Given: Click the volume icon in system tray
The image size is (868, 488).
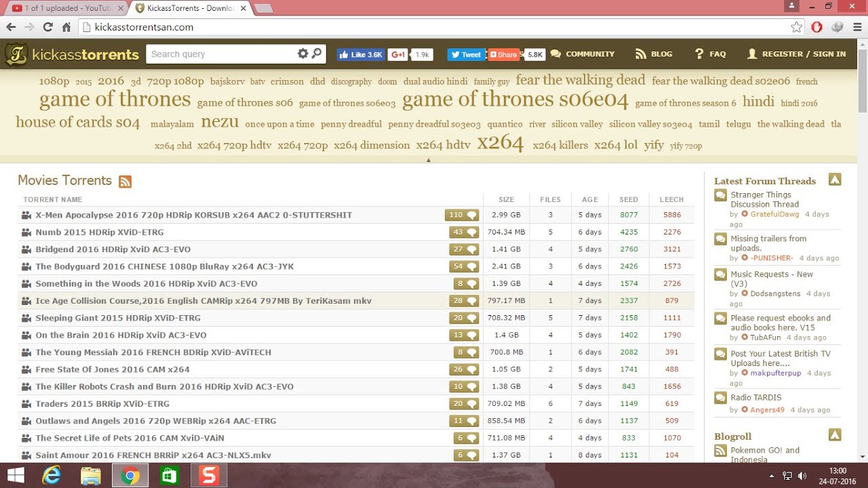Looking at the screenshot, I should 802,476.
